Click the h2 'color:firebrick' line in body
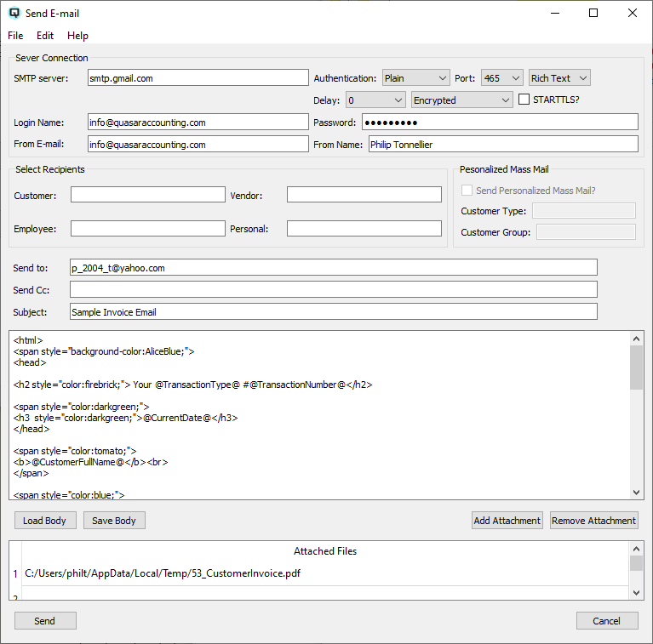653x644 pixels. pos(192,385)
